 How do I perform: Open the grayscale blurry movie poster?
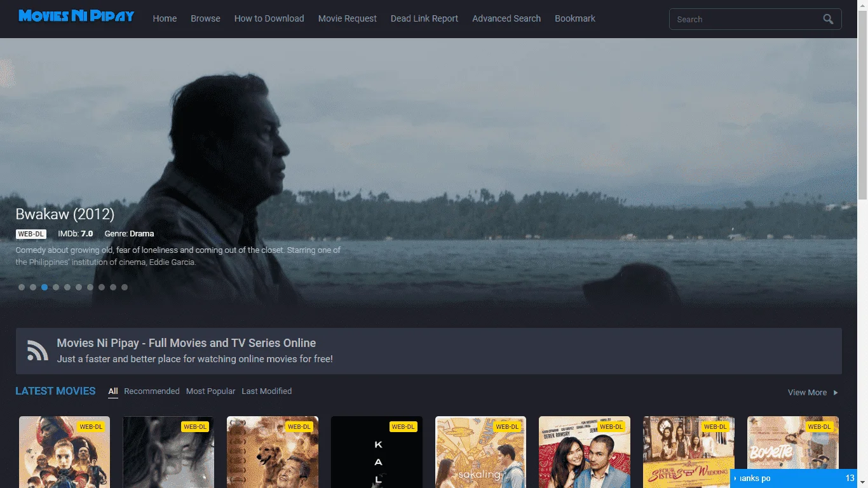click(168, 452)
